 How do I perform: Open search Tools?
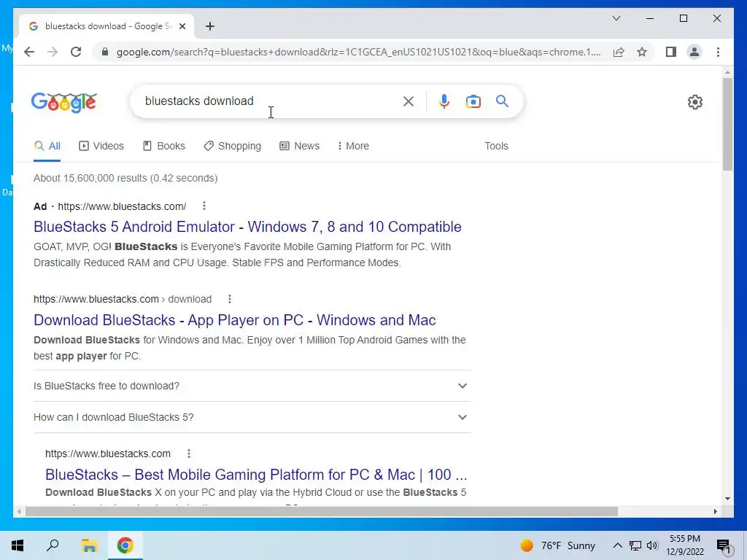(496, 146)
